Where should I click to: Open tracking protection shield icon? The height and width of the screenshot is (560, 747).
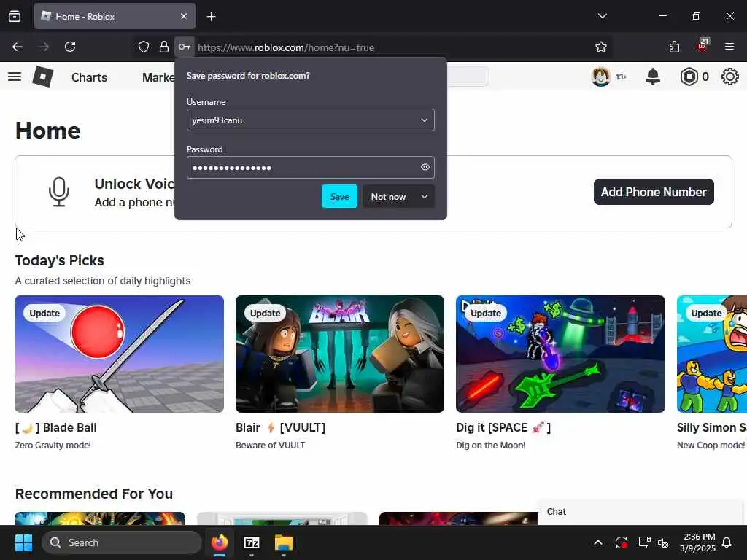click(x=144, y=47)
